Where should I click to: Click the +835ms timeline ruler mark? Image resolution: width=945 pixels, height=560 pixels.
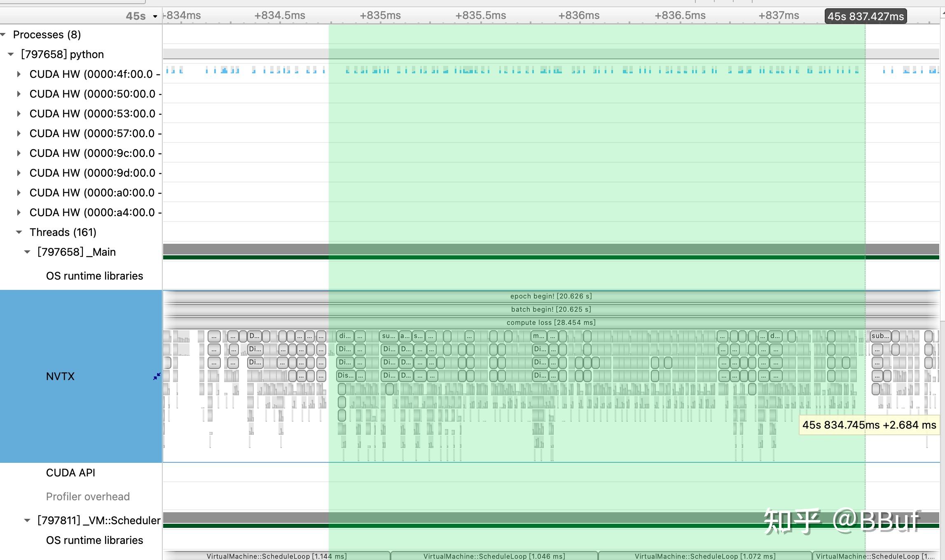click(380, 16)
